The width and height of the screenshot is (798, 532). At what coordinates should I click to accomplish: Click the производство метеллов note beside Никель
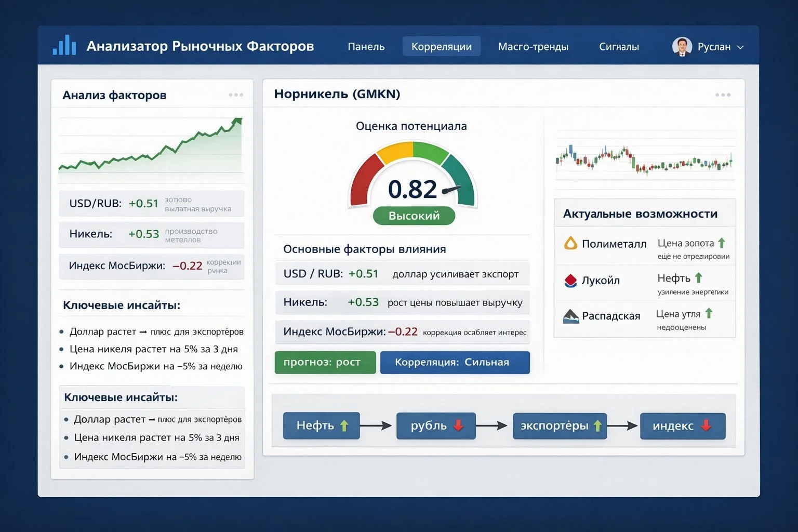[x=191, y=235]
